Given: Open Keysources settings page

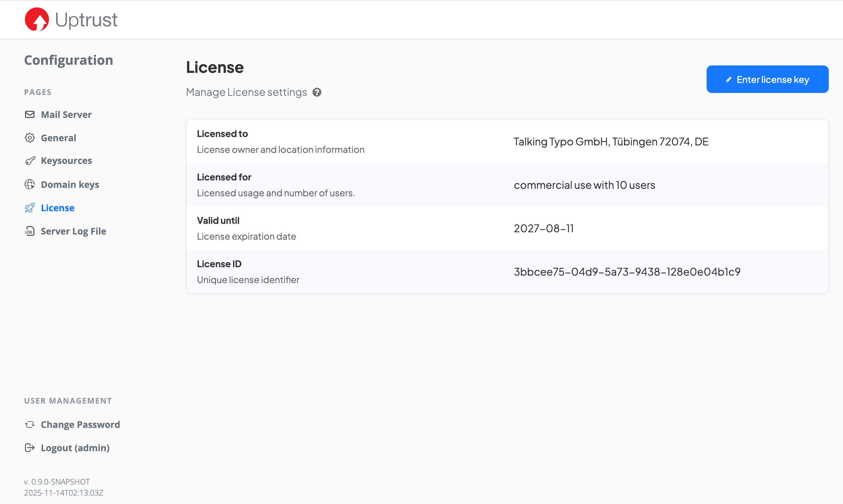Looking at the screenshot, I should click(66, 161).
